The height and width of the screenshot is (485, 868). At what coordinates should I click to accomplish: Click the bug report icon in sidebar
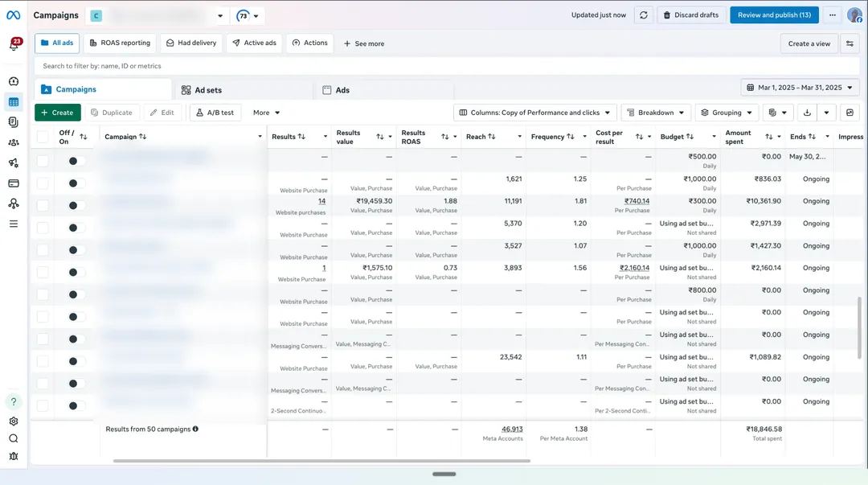tap(14, 456)
